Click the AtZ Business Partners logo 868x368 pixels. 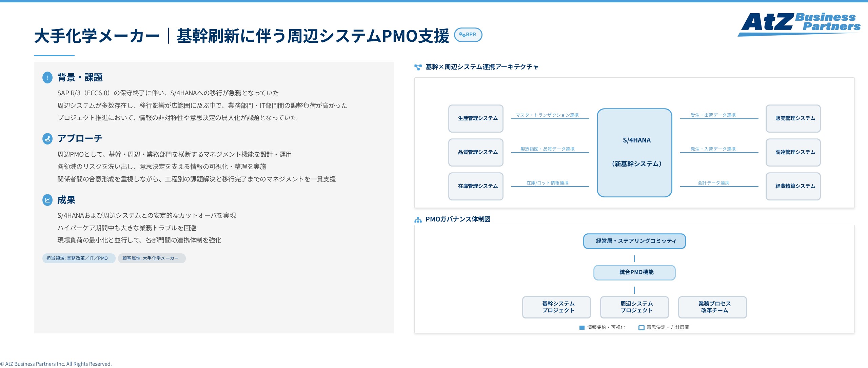(798, 24)
